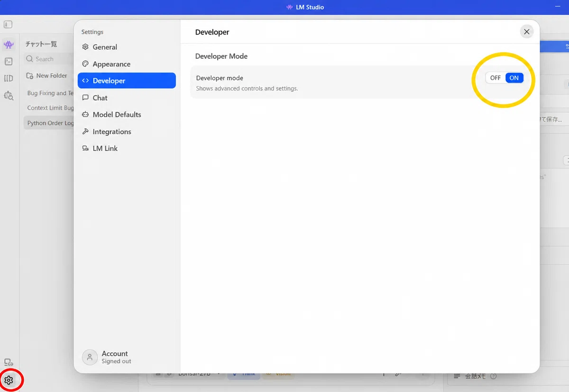Viewport: 569px width, 392px height.
Task: Click the gear icon next to General
Action: [85, 47]
